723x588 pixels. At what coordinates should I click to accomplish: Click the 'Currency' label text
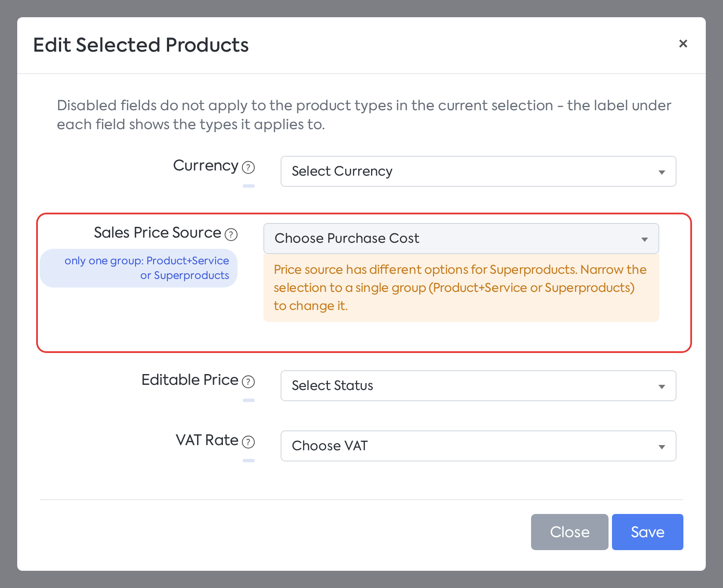tap(206, 166)
